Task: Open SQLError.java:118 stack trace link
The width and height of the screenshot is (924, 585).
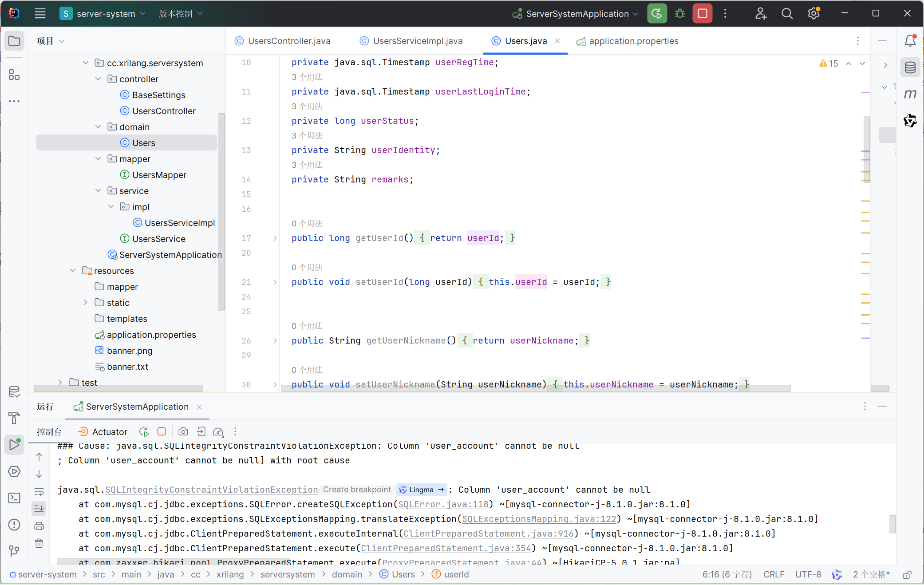Action: point(443,504)
